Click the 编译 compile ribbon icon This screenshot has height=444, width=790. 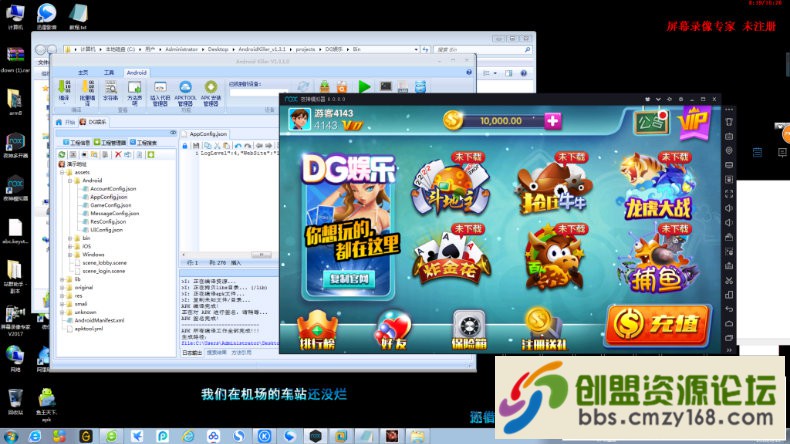pos(64,91)
